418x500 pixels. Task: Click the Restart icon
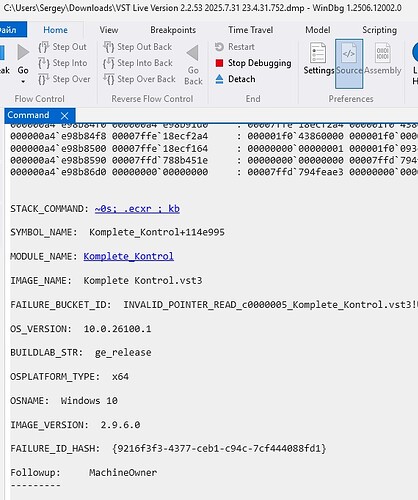[x=219, y=47]
